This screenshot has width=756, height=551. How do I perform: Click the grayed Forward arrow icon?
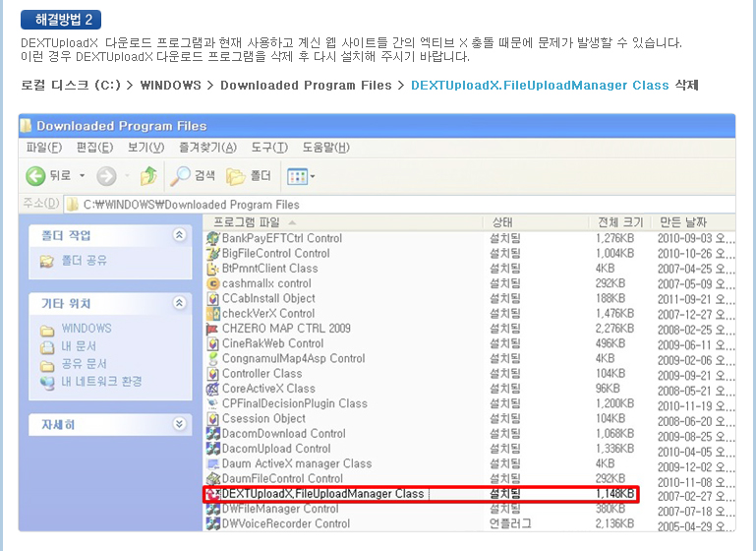pyautogui.click(x=106, y=176)
